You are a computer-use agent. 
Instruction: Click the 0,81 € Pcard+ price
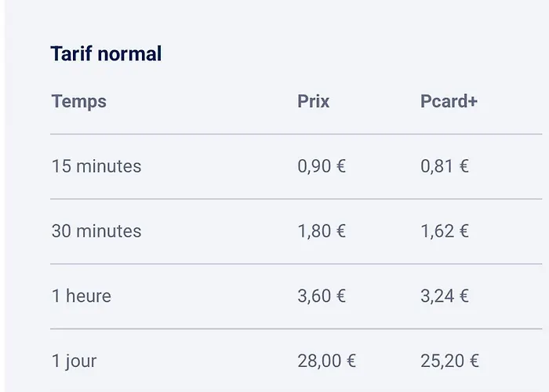[x=445, y=166]
